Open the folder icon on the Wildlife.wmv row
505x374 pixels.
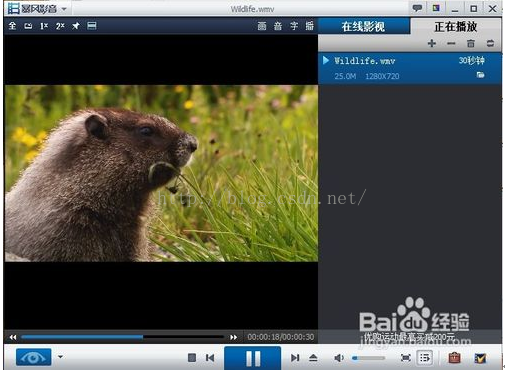tap(480, 75)
